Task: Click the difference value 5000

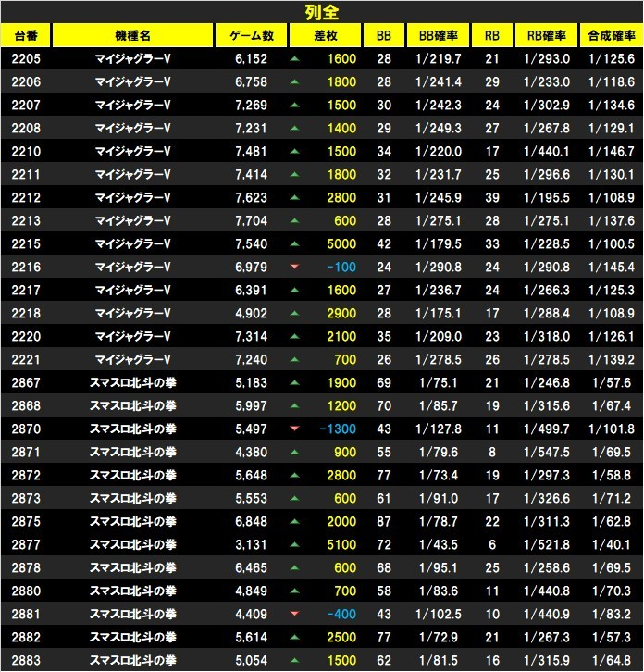Action: 341,243
